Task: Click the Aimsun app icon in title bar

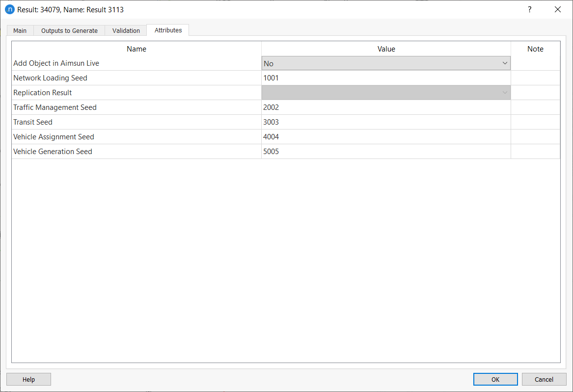Action: point(9,9)
